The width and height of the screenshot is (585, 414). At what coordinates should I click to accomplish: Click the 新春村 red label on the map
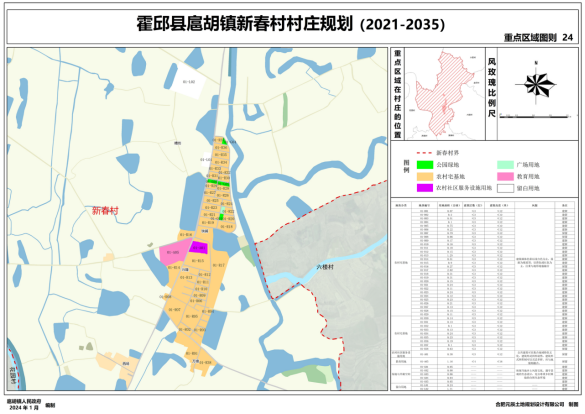coord(105,211)
